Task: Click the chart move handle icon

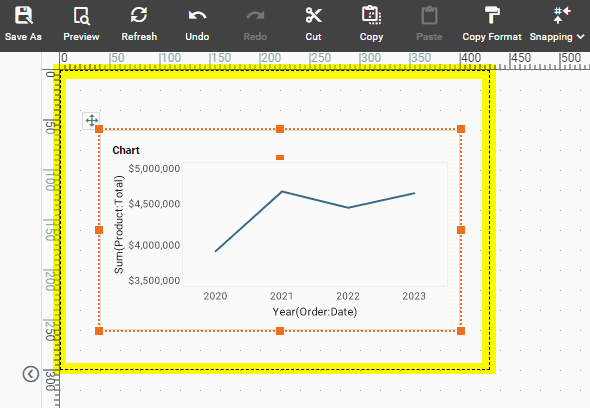Action: click(x=91, y=121)
